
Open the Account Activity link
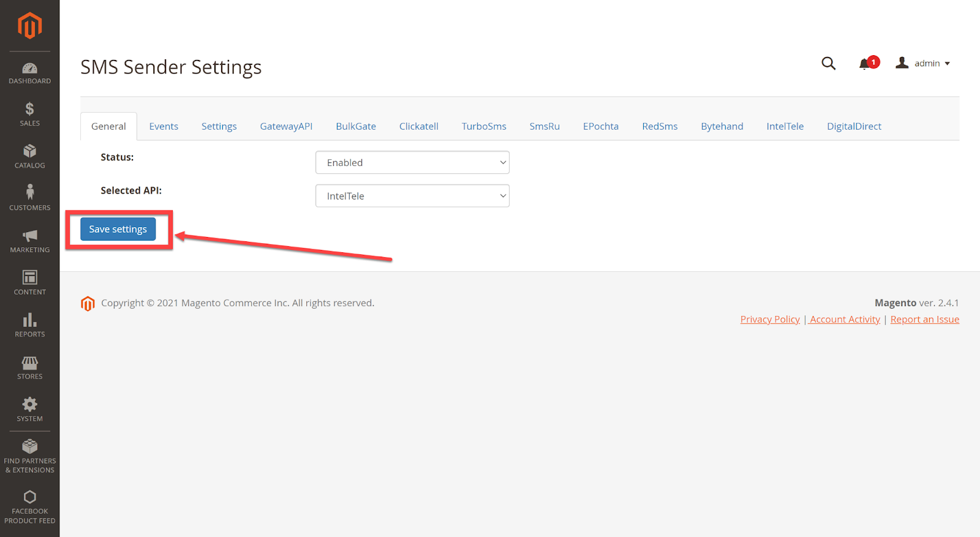[x=845, y=320]
